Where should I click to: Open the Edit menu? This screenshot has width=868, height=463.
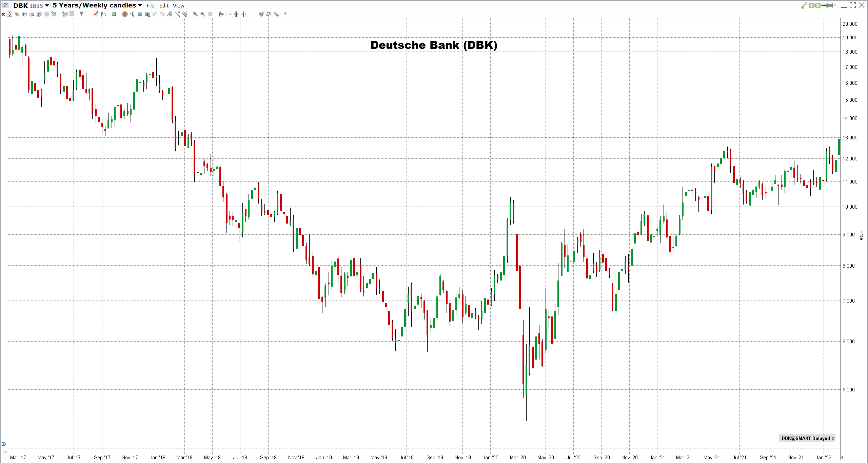pyautogui.click(x=164, y=5)
